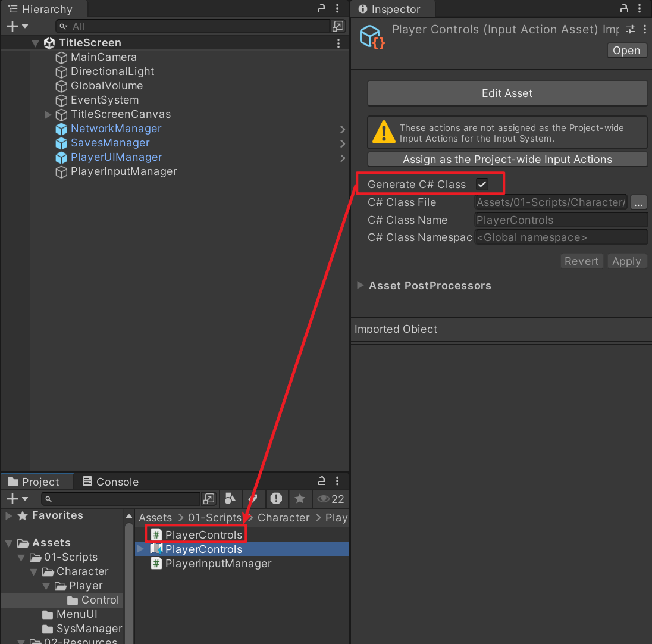Screen dimensions: 652x644
Task: Click the Revert button
Action: pyautogui.click(x=581, y=261)
